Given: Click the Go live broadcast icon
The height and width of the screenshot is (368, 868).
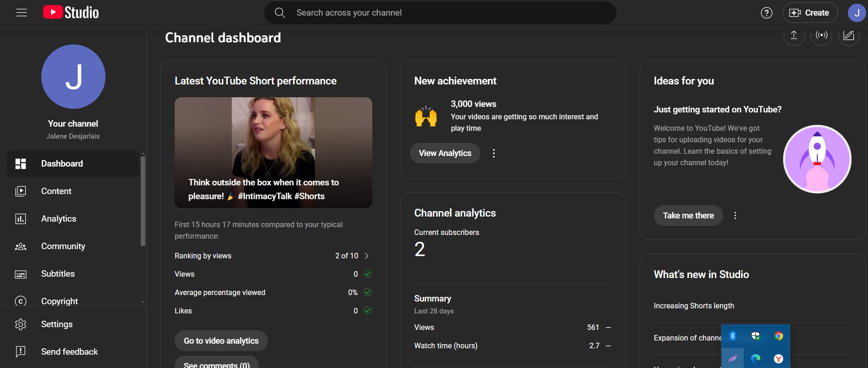Looking at the screenshot, I should 821,35.
